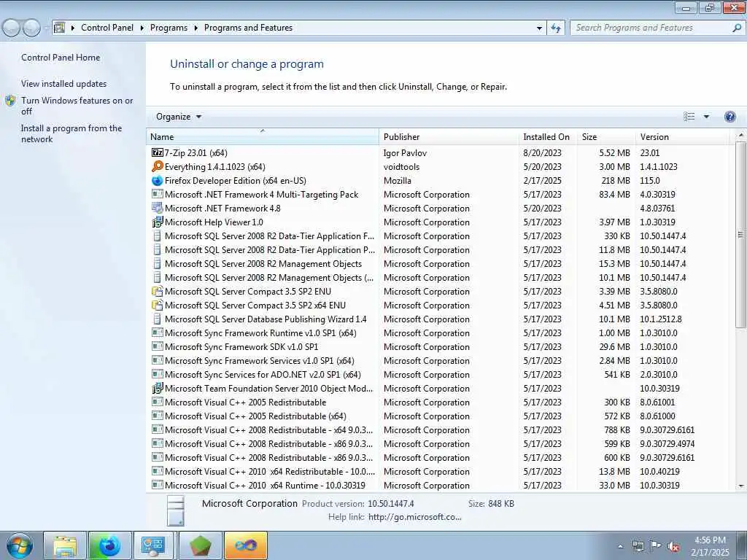Open the help button with question mark

tap(729, 117)
